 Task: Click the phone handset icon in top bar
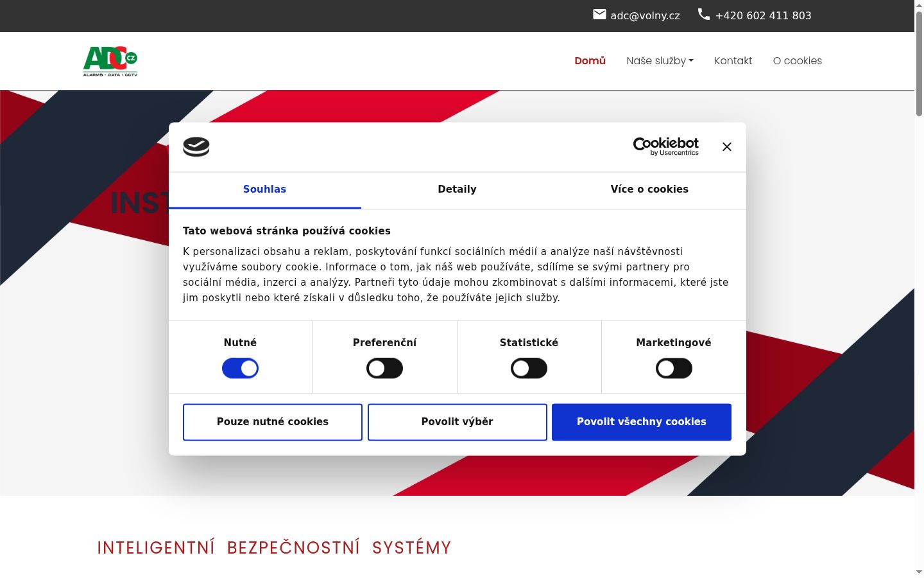[x=704, y=15]
